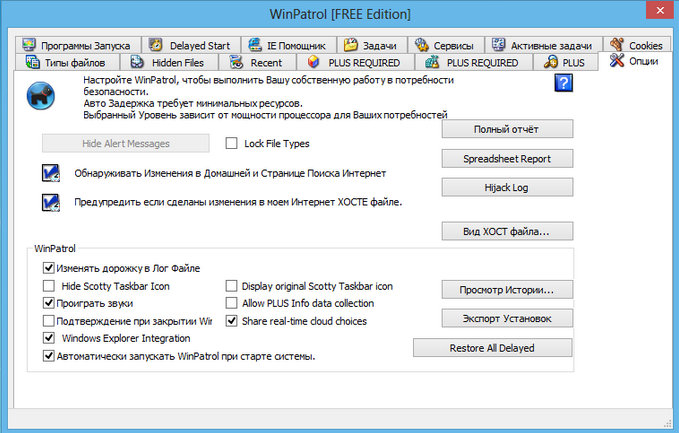
Task: Click the IE icon on IE Помощник tab
Action: click(255, 44)
